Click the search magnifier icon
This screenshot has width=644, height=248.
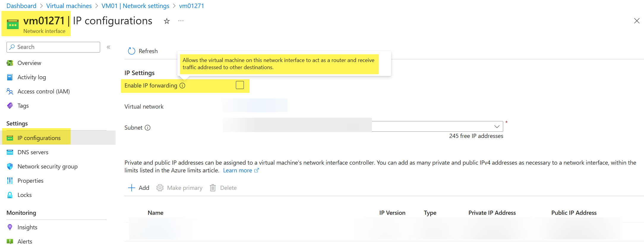12,47
